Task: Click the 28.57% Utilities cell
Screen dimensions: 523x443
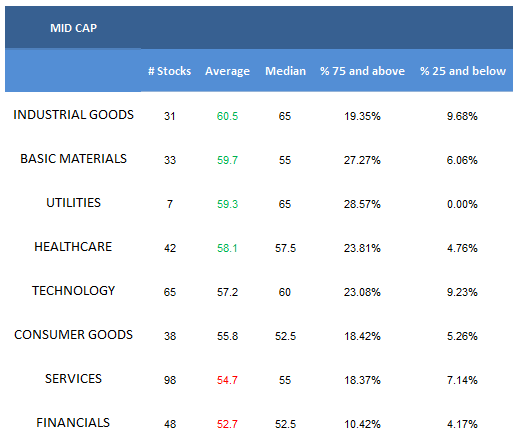Action: tap(362, 204)
